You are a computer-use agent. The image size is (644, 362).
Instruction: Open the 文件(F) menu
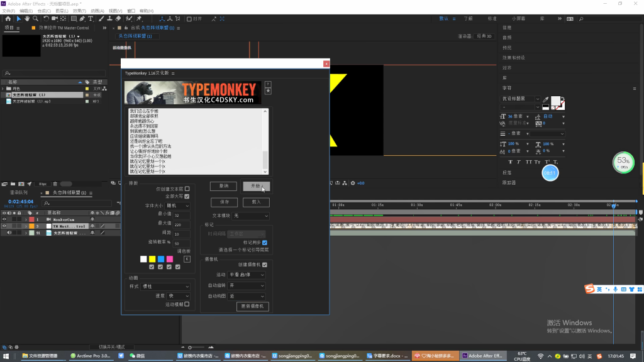pos(9,11)
